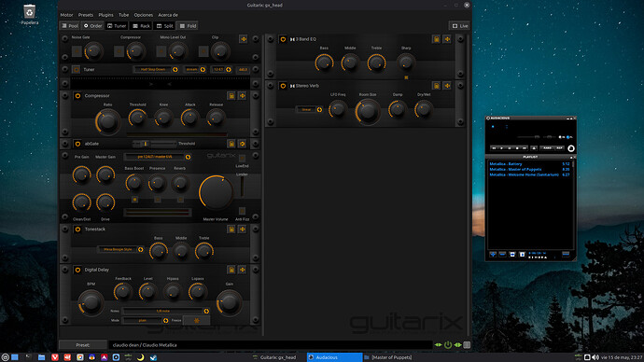
Task: Toggle the Presence switch below its knob
Action: (x=158, y=200)
